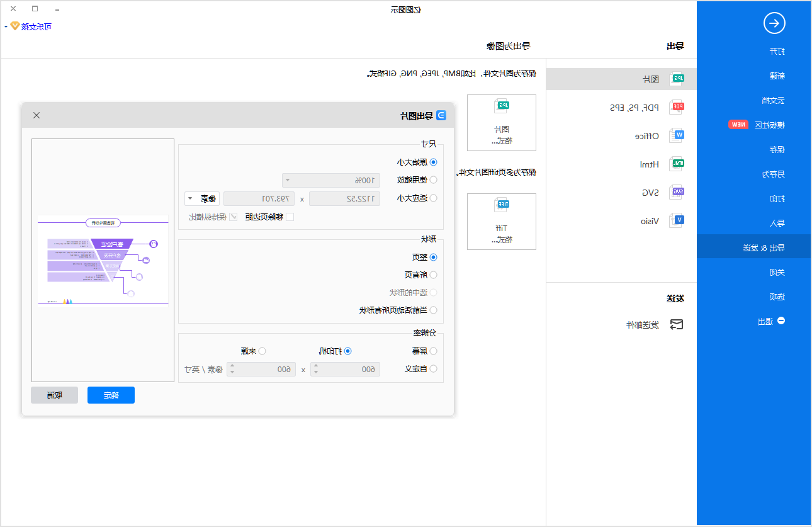Select the Html export file icon
This screenshot has height=527, width=812.
pos(676,164)
